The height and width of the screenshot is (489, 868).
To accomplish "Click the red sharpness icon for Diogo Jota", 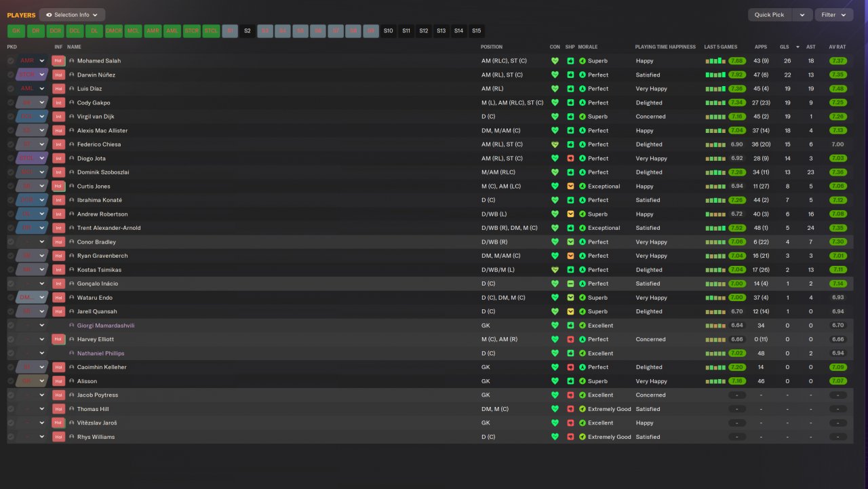I will pyautogui.click(x=570, y=159).
